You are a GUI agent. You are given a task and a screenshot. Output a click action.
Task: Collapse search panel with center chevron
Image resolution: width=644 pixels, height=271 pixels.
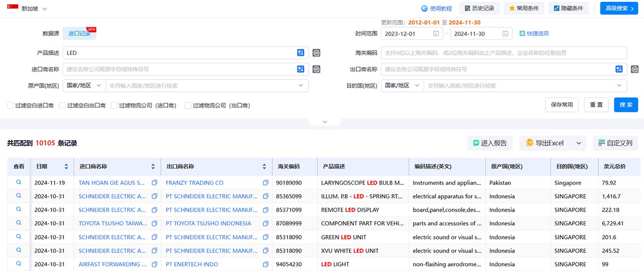pos(325,122)
